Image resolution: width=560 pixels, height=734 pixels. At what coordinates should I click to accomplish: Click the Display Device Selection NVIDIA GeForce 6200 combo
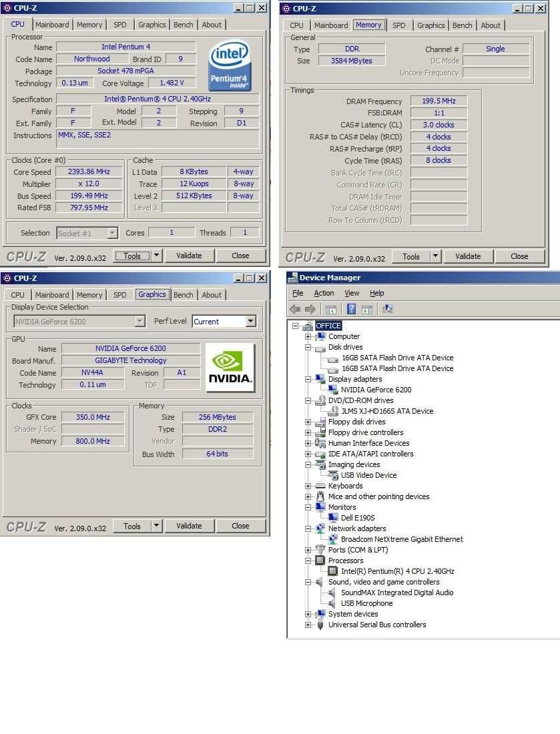[79, 321]
